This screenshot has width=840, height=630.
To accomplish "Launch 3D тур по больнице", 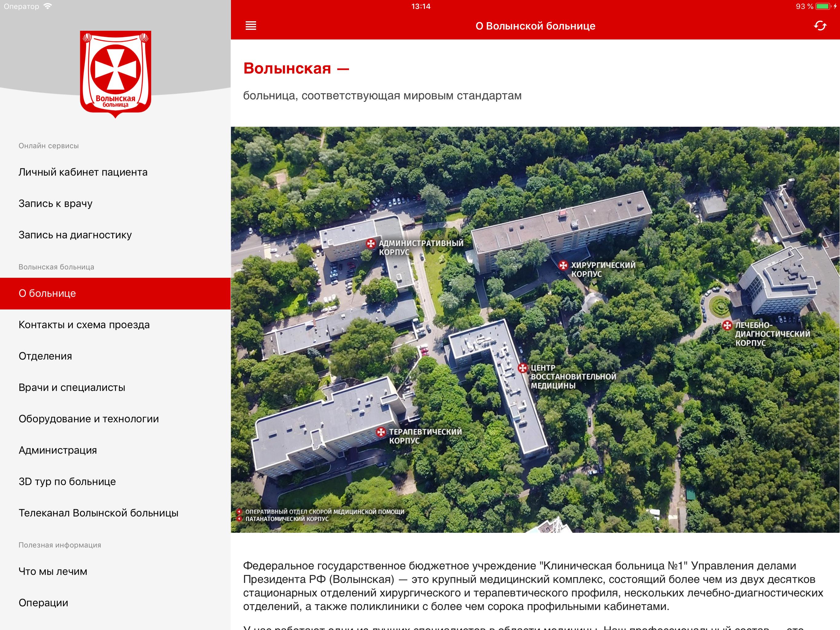I will [115, 481].
